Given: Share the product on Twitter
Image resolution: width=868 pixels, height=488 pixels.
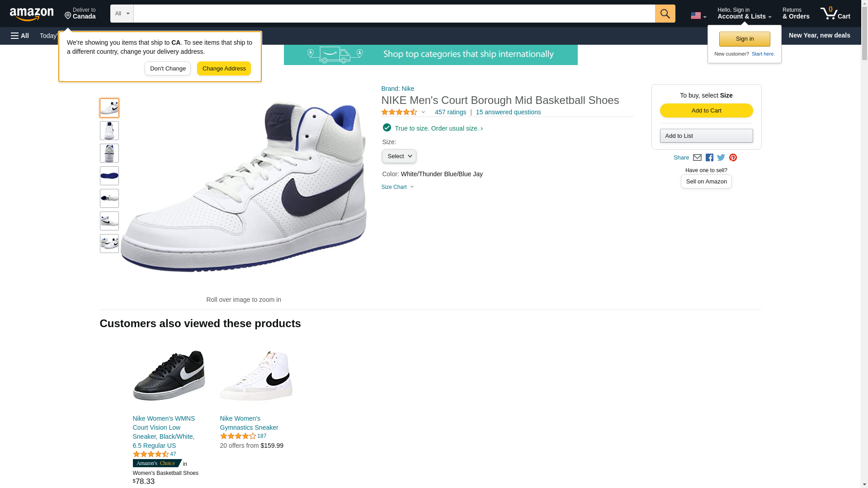Looking at the screenshot, I should click(721, 158).
